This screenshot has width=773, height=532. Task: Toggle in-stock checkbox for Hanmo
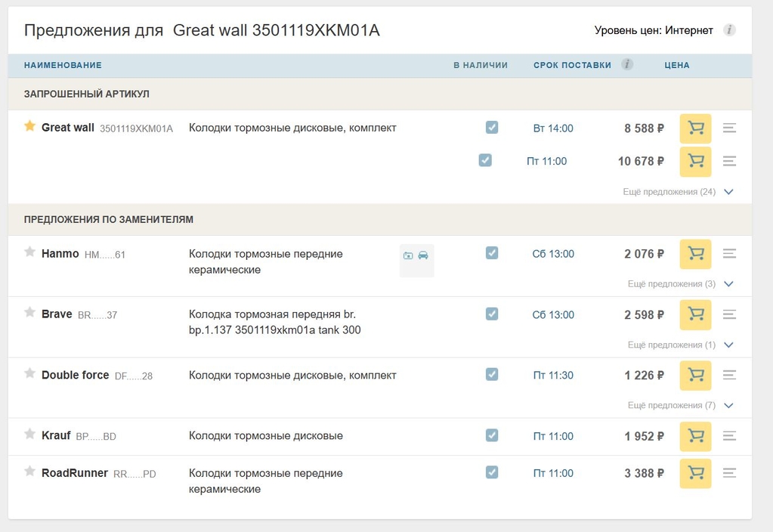pos(491,253)
